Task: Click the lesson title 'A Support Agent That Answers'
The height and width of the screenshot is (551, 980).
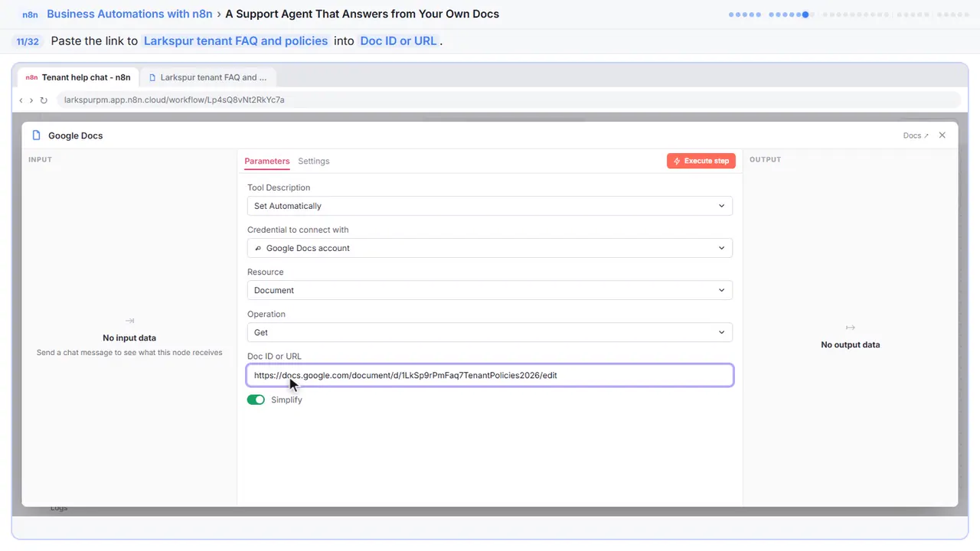Action: [x=362, y=14]
